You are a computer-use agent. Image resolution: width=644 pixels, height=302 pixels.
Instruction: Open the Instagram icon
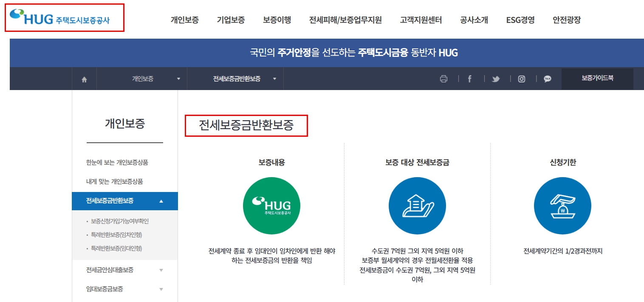(x=522, y=79)
